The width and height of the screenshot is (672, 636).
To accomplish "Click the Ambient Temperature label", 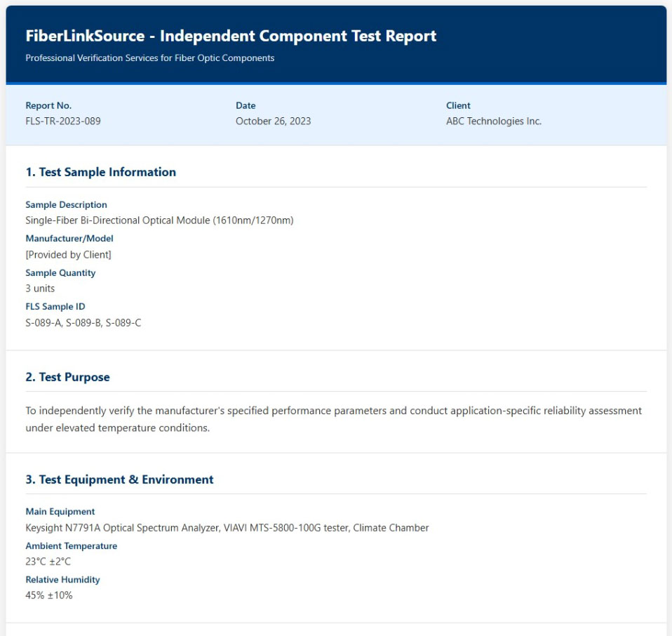I will [x=72, y=546].
